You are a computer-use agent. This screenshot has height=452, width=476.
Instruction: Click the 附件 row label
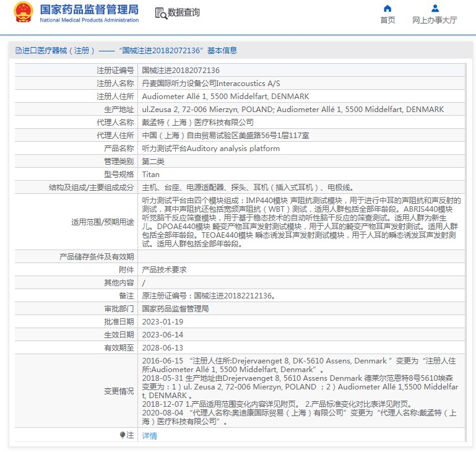click(x=126, y=270)
